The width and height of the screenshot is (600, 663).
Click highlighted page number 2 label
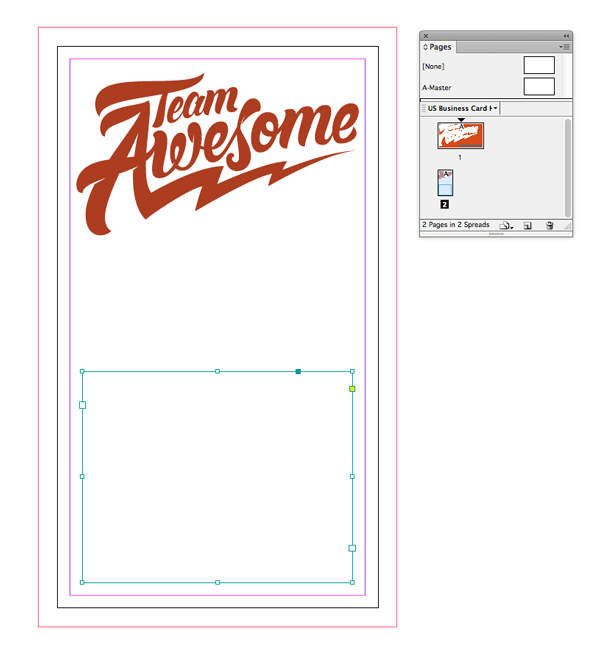pos(444,205)
